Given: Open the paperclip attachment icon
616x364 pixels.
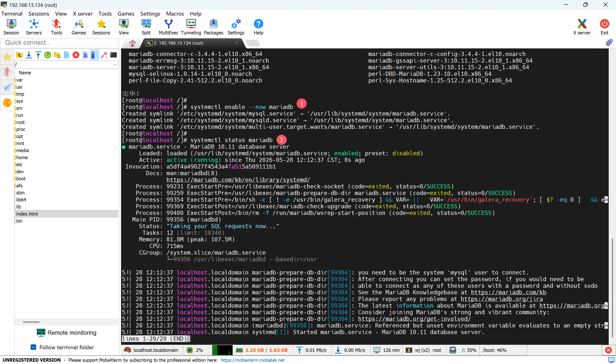Looking at the screenshot, I should (x=609, y=43).
